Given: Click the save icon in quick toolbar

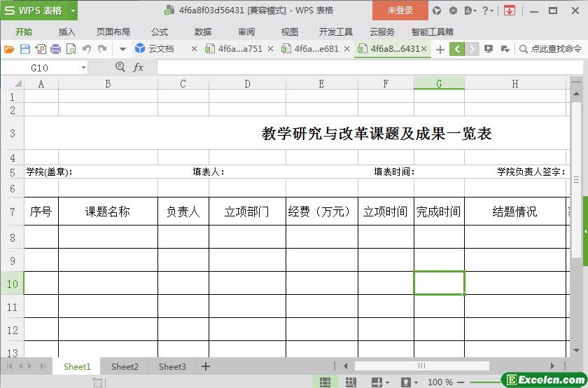Looking at the screenshot, I should pyautogui.click(x=24, y=49).
